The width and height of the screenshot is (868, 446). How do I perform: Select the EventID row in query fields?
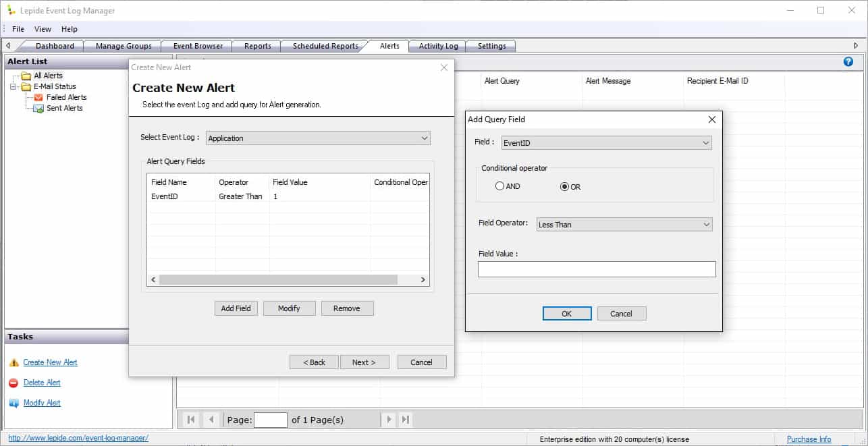pyautogui.click(x=288, y=196)
